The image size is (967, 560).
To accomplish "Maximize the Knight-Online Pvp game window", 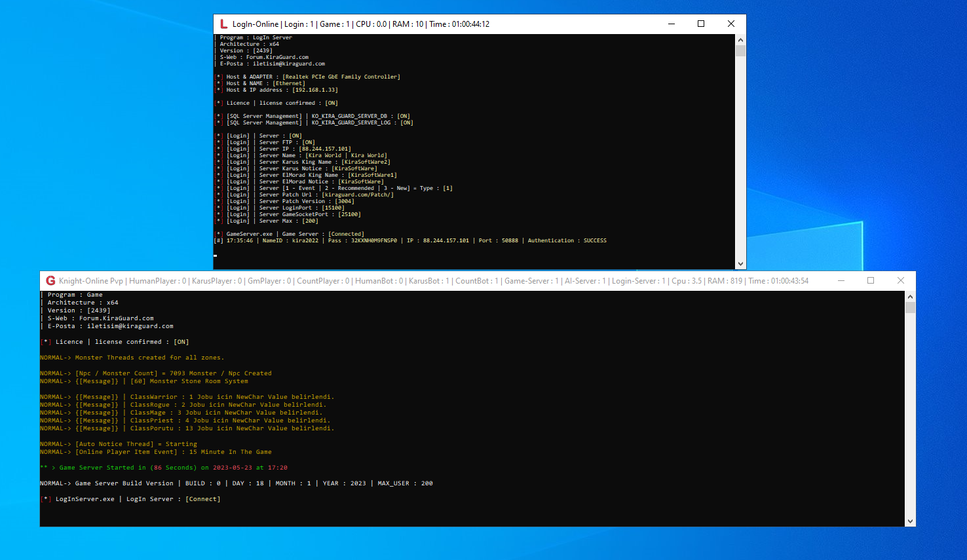I will tap(871, 281).
